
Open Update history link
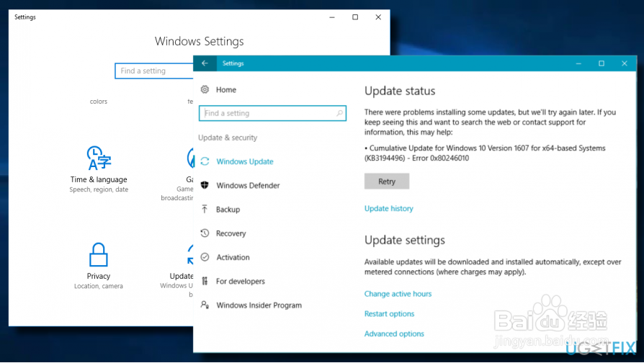click(x=388, y=208)
